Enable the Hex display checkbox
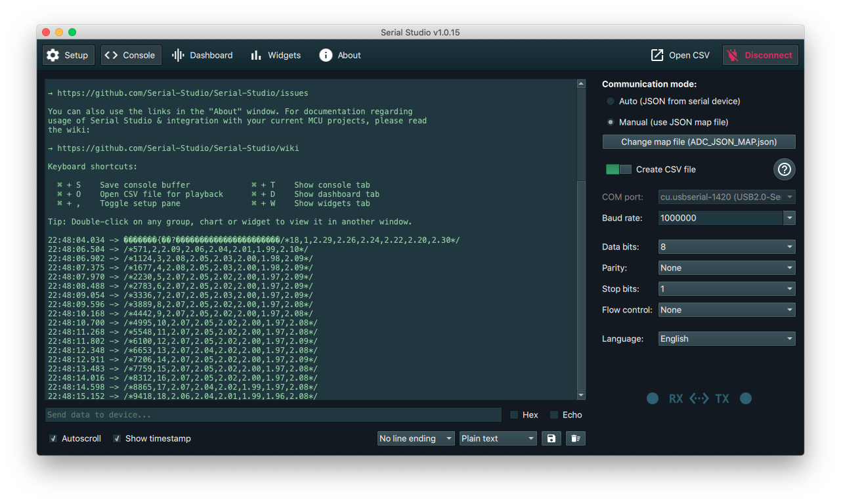 coord(514,414)
